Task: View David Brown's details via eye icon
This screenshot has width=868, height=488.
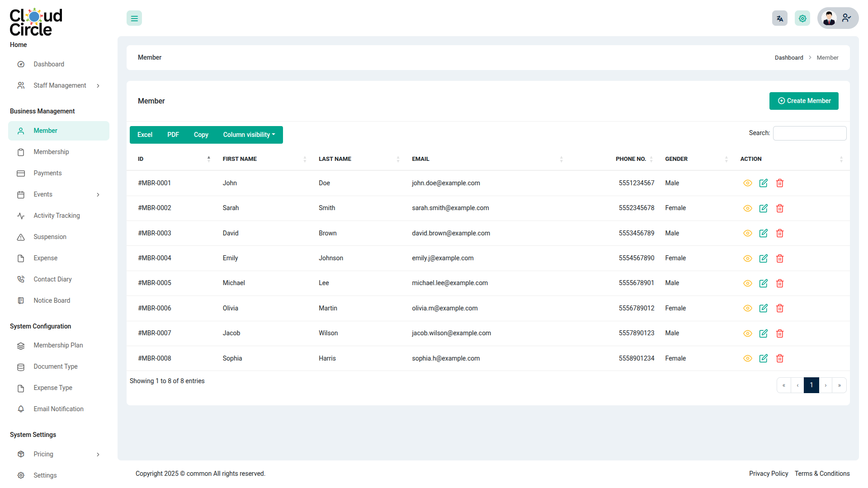Action: tap(747, 233)
